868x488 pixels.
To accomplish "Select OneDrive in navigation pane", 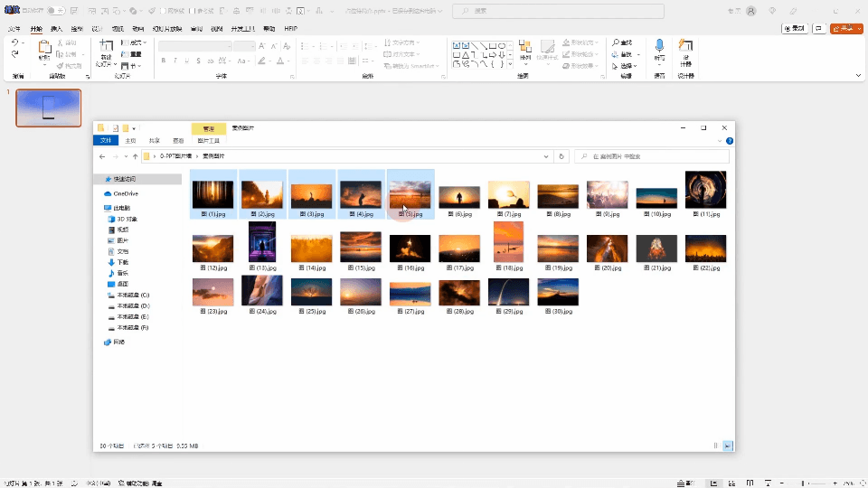I will tap(126, 193).
